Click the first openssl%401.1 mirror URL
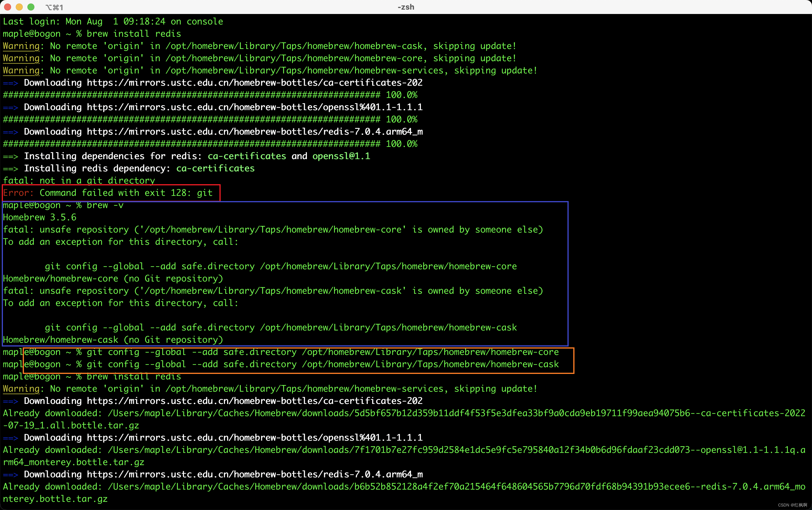 click(254, 107)
